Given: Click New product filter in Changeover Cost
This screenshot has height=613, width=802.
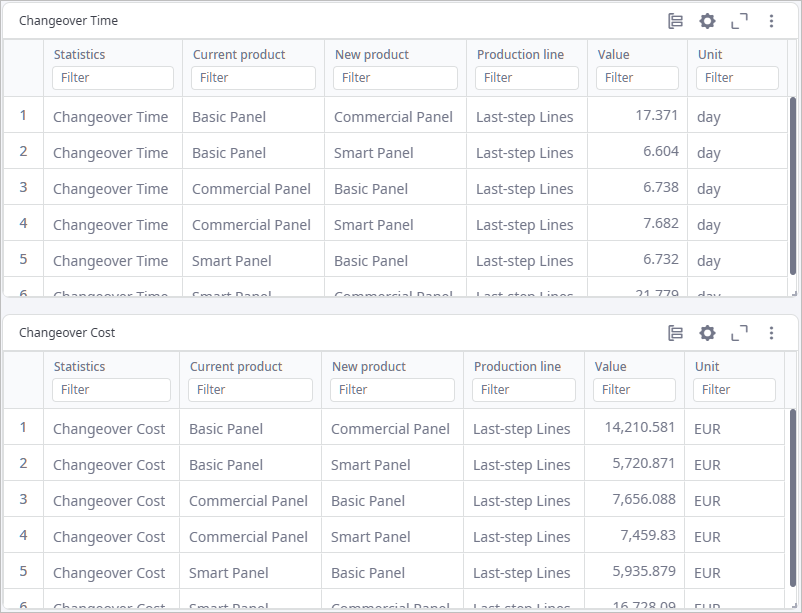Looking at the screenshot, I should coord(392,390).
